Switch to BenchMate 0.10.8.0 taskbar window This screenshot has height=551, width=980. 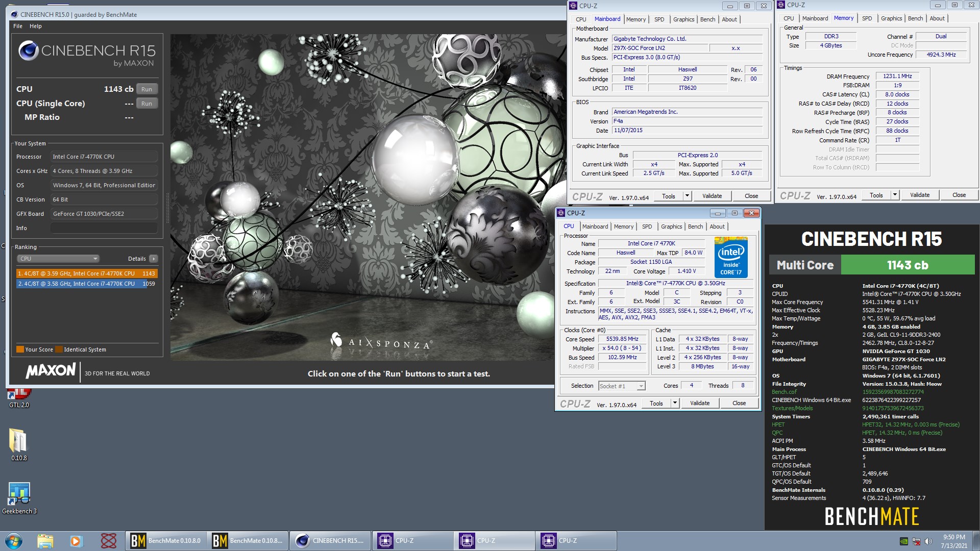(166, 541)
